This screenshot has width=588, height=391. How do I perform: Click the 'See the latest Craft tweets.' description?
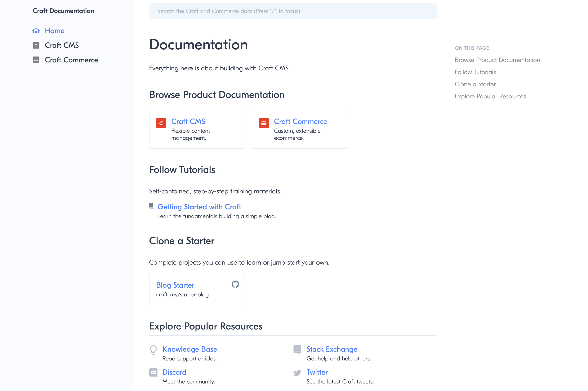click(340, 382)
